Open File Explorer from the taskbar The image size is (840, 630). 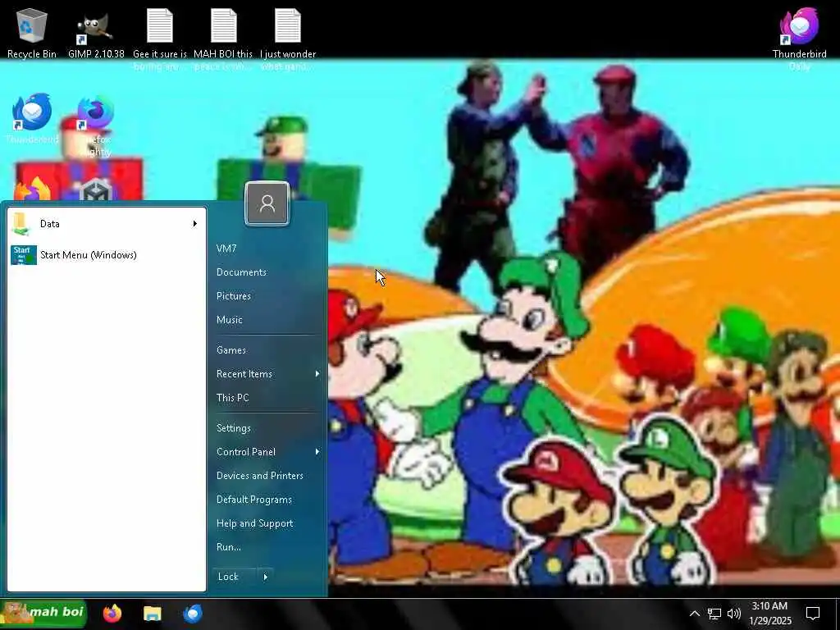(x=152, y=614)
